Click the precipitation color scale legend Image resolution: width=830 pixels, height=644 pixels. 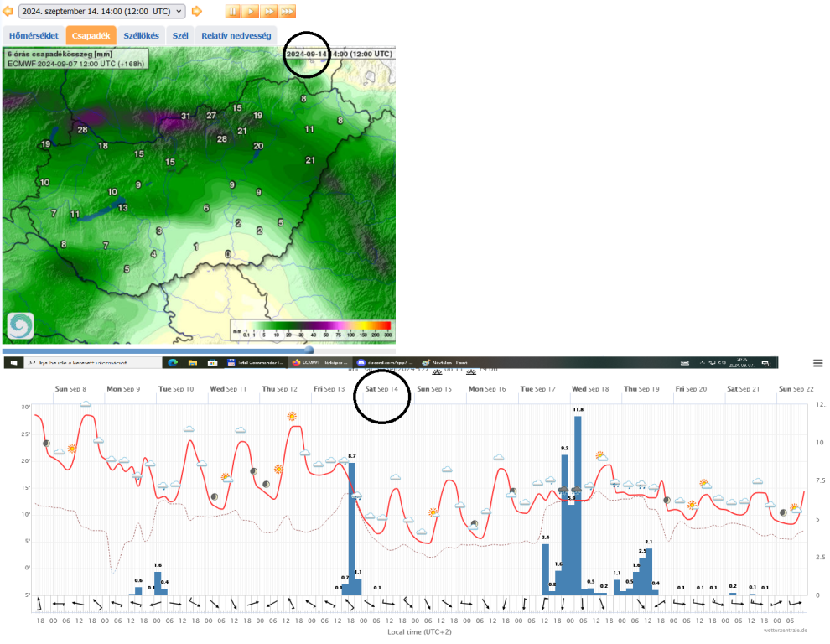click(x=312, y=328)
